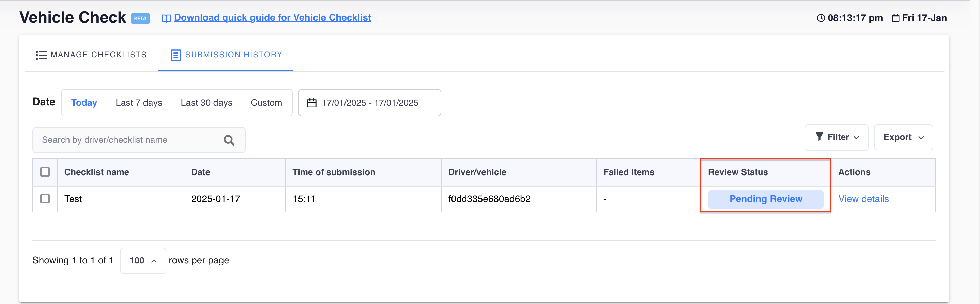Check the box for the Test row
The width and height of the screenshot is (980, 304).
coord(45,199)
